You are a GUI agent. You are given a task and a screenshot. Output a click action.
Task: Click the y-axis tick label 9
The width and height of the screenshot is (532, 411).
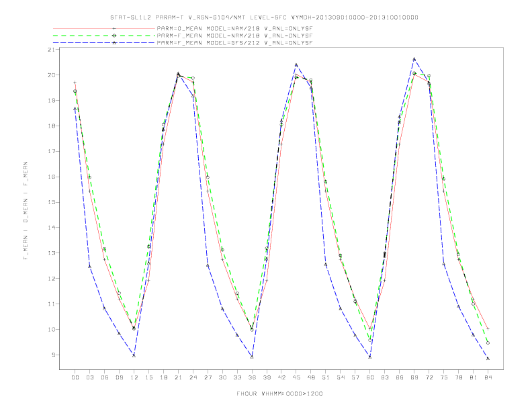(x=53, y=355)
